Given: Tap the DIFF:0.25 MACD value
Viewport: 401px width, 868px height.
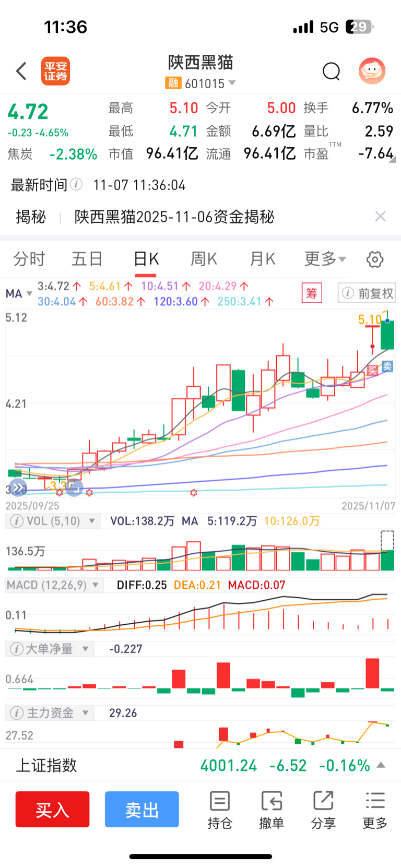Looking at the screenshot, I should click(x=141, y=585).
